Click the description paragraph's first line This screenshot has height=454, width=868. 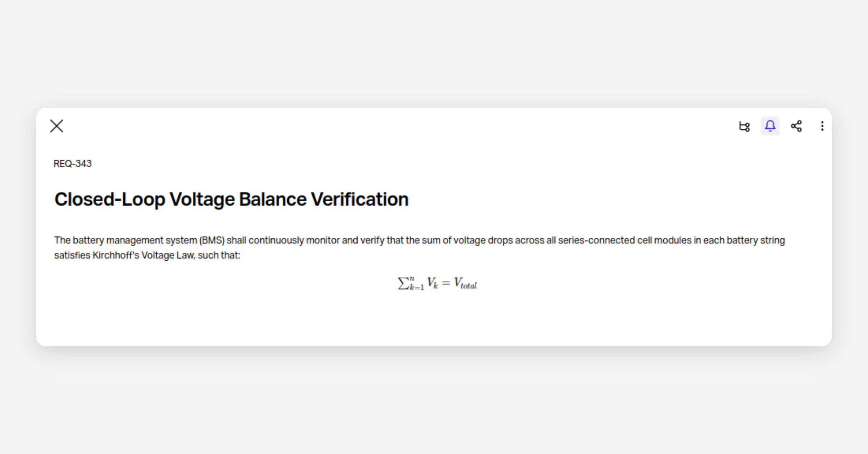click(420, 240)
